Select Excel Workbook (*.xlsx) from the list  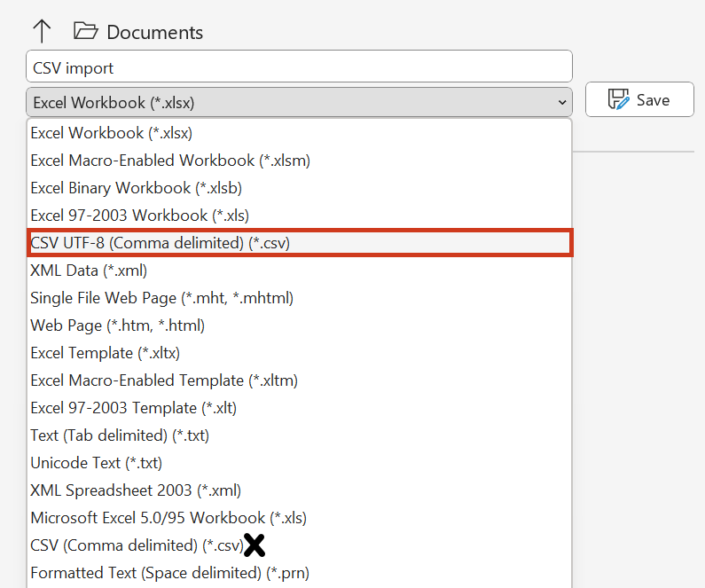pyautogui.click(x=299, y=133)
